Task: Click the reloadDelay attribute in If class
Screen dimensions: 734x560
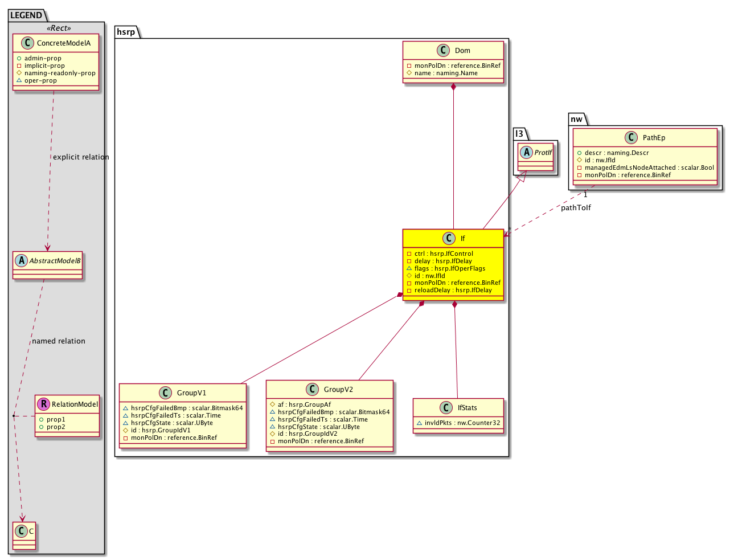Action: coord(453,290)
